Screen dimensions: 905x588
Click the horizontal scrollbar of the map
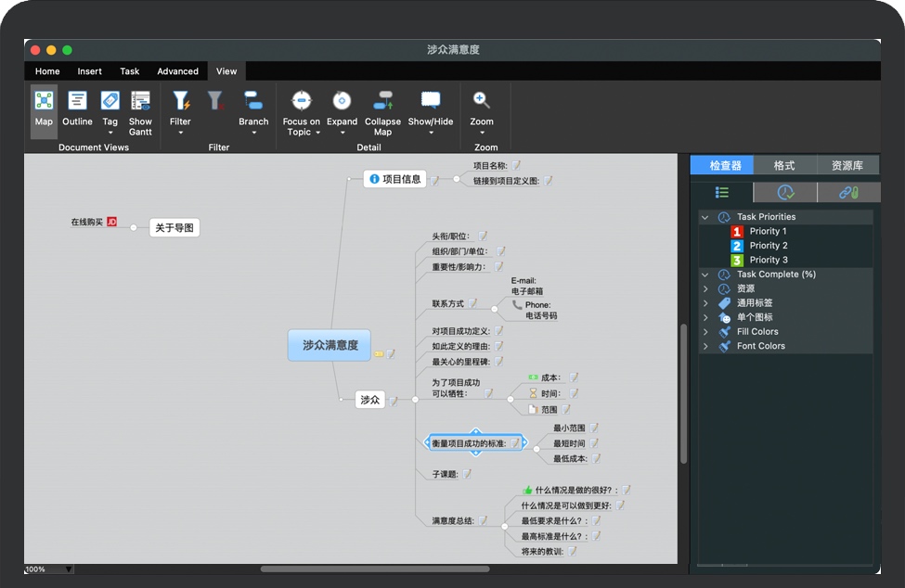[371, 569]
